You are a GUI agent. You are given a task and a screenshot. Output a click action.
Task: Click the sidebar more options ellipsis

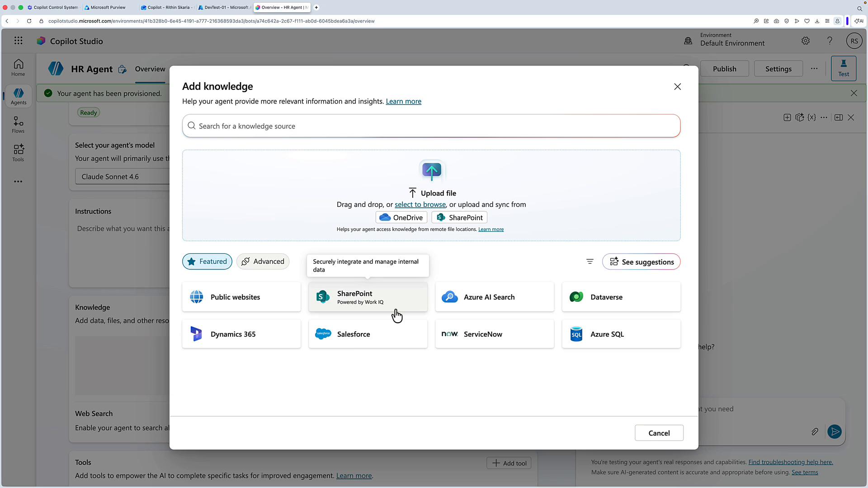pos(18,182)
